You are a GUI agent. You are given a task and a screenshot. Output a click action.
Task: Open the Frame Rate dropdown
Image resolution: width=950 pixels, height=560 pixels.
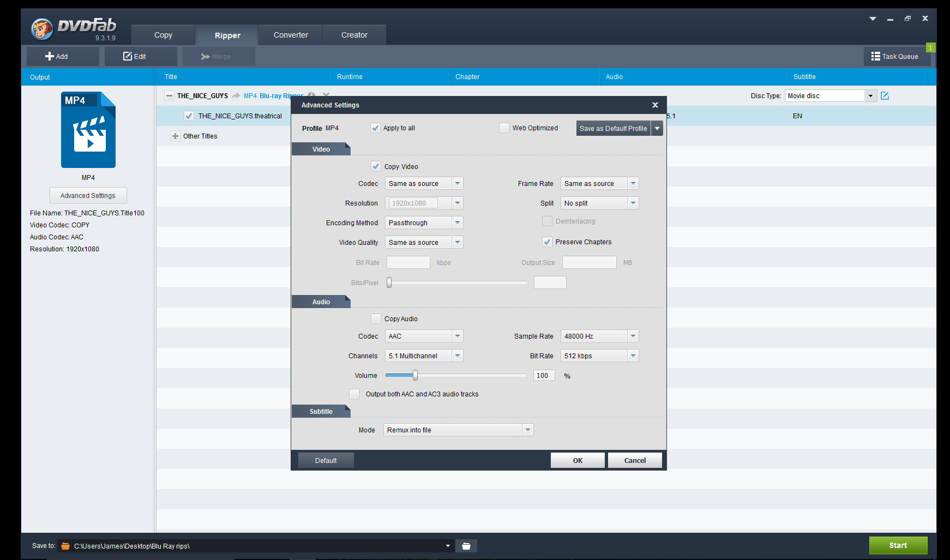click(x=599, y=184)
